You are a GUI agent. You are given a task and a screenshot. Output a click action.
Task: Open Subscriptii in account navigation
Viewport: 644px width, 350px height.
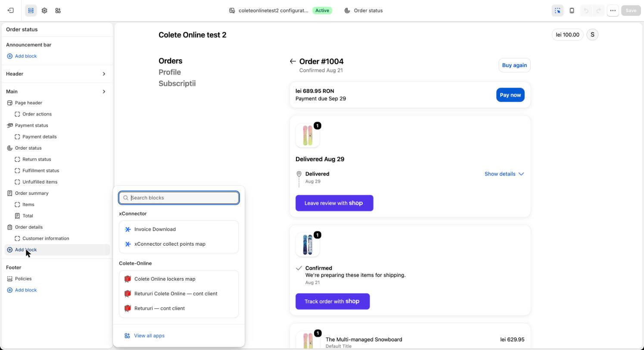click(x=177, y=83)
